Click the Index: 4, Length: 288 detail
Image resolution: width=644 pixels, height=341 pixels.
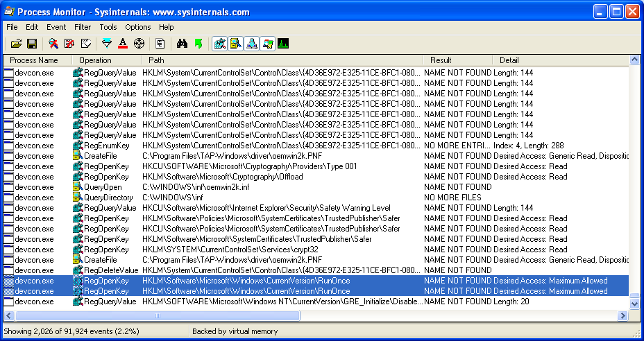pyautogui.click(x=529, y=146)
